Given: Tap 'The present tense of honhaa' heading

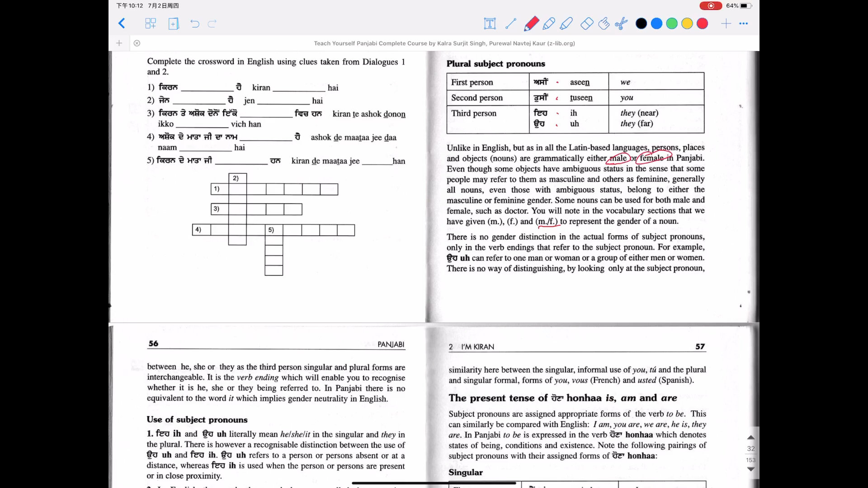Looking at the screenshot, I should 563,398.
